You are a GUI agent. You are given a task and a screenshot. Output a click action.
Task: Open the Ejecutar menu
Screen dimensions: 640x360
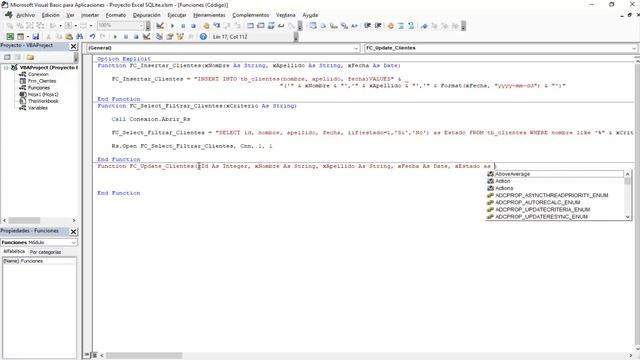pos(177,15)
